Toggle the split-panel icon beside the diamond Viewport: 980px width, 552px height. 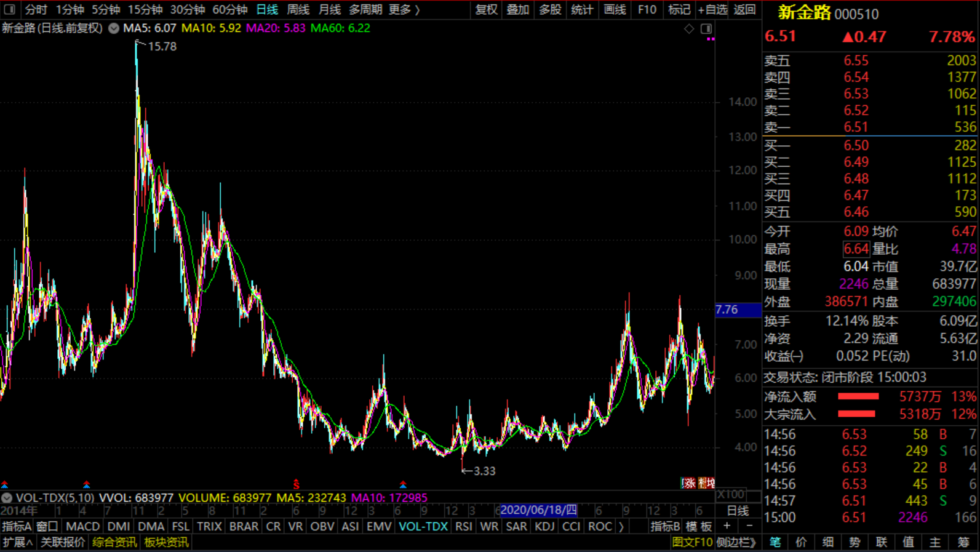coord(706,28)
